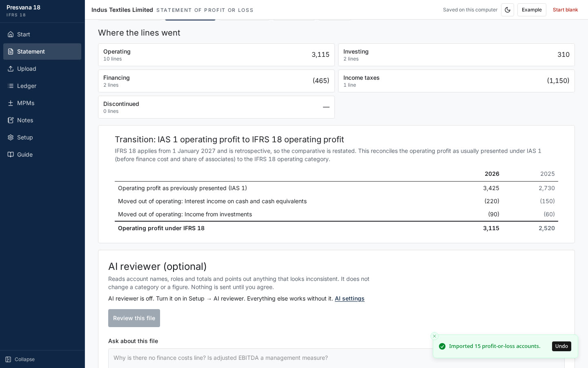Image resolution: width=588 pixels, height=368 pixels.
Task: Click the MPMs plus-minus icon
Action: [x=11, y=103]
